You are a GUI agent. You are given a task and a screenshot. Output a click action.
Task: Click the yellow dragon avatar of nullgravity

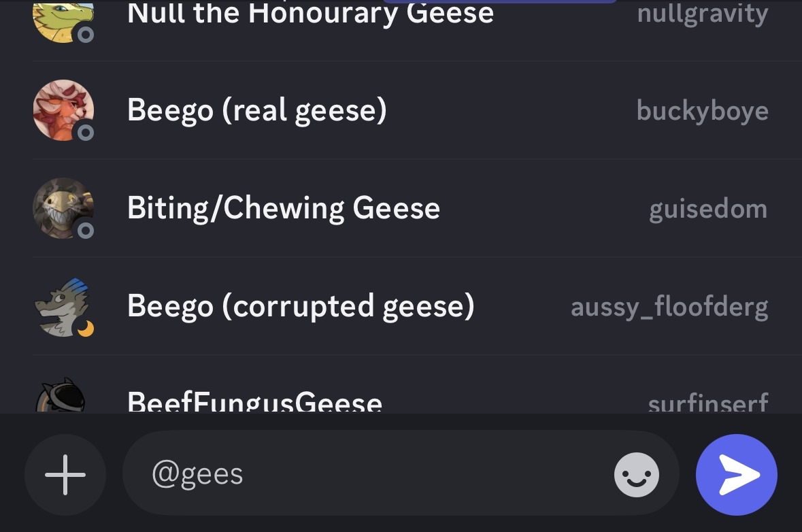point(63,20)
